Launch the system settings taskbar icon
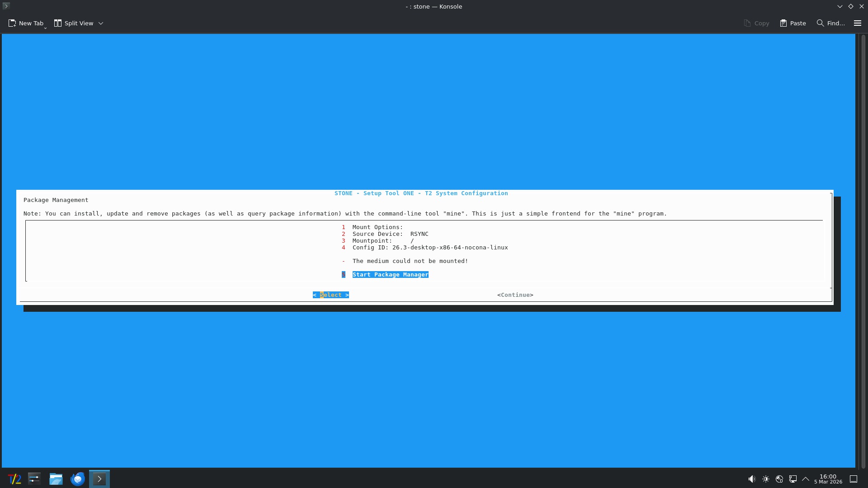Screen dimensions: 868x488 tap(34, 479)
